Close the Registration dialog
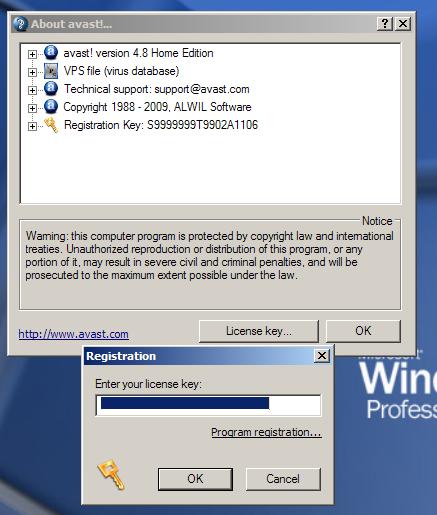437x515 pixels. click(x=322, y=356)
